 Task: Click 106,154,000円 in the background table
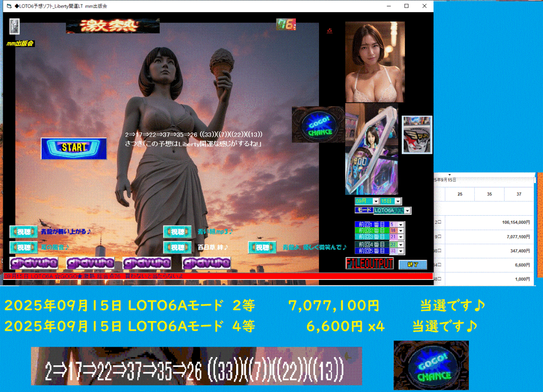[x=516, y=222]
